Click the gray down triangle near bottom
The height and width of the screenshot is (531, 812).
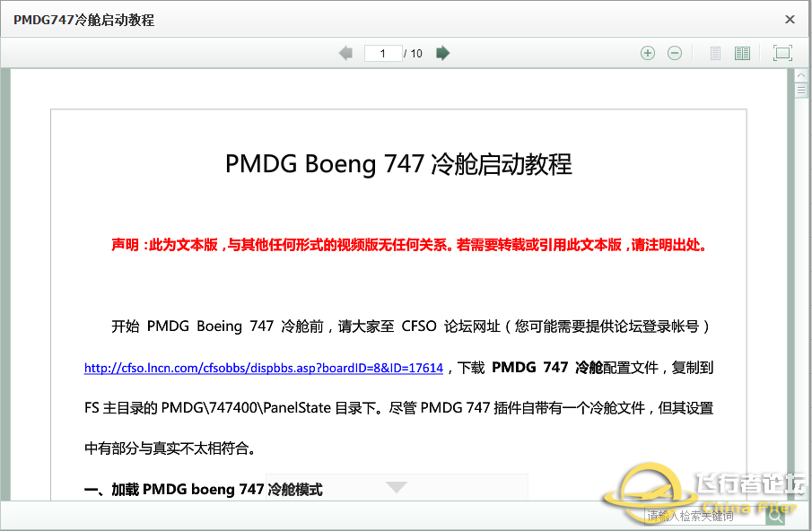[x=397, y=487]
